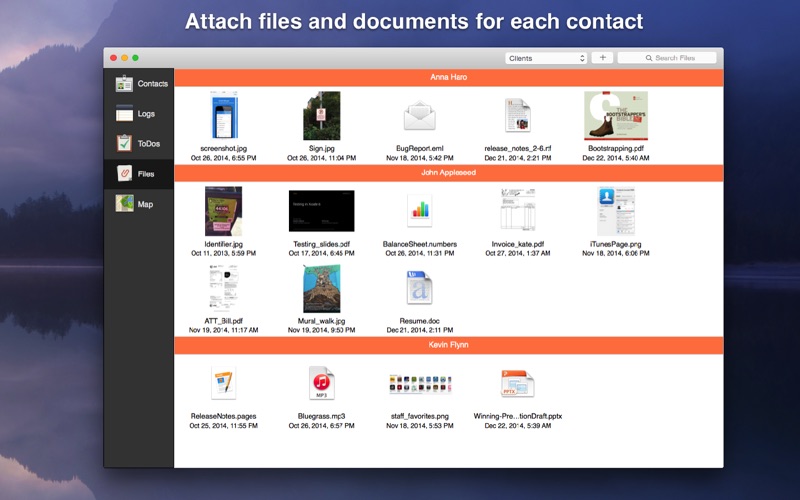Select the Winning presentation PPTX icon

pos(517,384)
